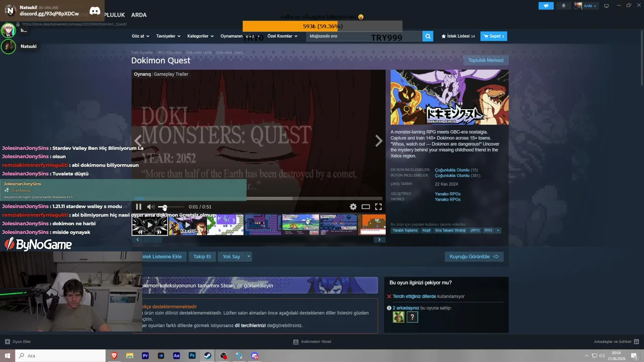644x362 pixels.
Task: Open publisher Yanako RPGs link under Yayıncı
Action: pos(448,199)
